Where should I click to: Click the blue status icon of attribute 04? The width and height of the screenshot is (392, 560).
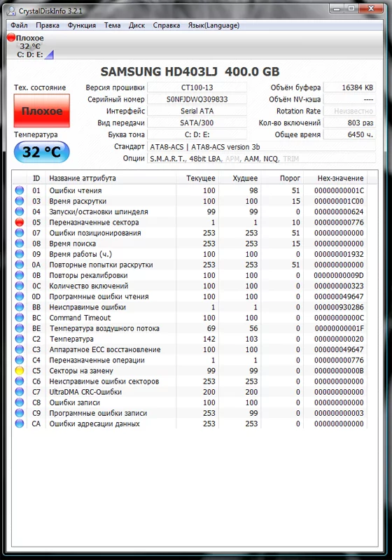click(x=20, y=211)
